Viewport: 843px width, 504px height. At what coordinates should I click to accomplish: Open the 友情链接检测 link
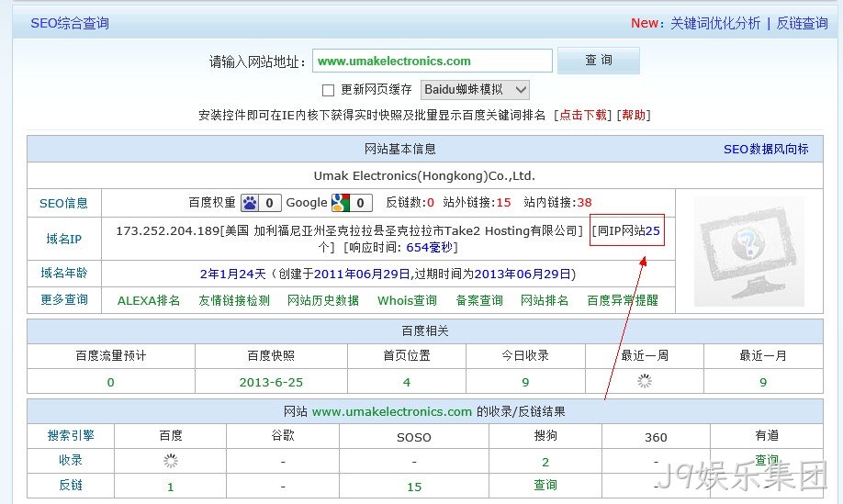coord(234,300)
